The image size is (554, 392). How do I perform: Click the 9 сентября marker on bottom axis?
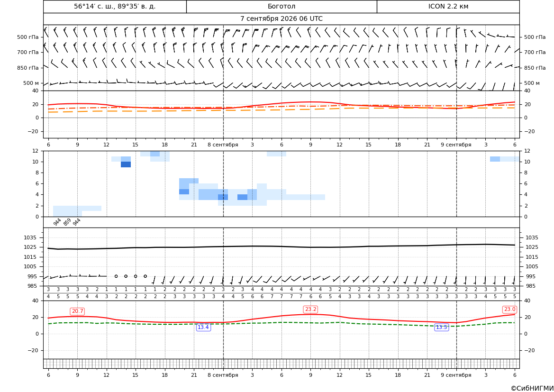tap(456, 375)
